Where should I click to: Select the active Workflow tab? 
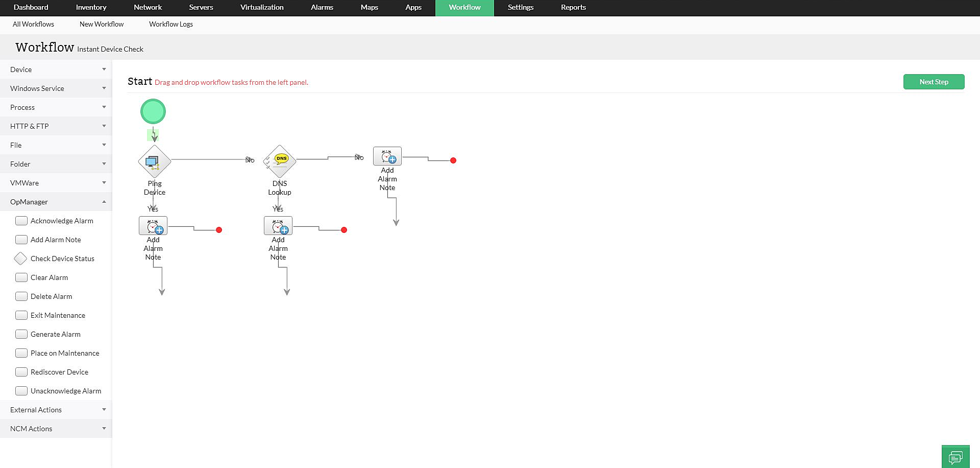[x=464, y=8]
